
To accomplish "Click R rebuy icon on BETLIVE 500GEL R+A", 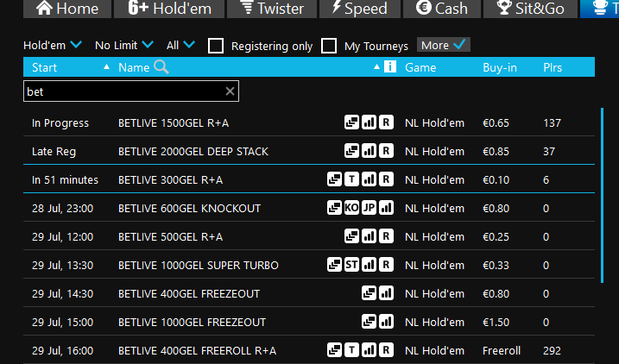I will coord(386,236).
